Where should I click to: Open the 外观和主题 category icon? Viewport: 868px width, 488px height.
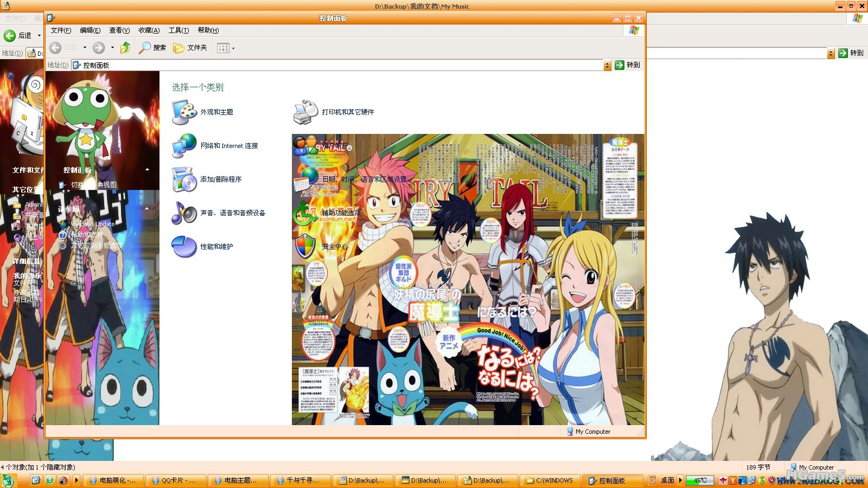184,112
